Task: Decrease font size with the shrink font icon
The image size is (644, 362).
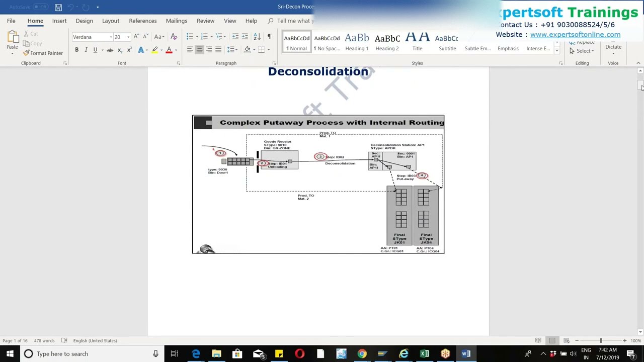Action: pyautogui.click(x=145, y=37)
